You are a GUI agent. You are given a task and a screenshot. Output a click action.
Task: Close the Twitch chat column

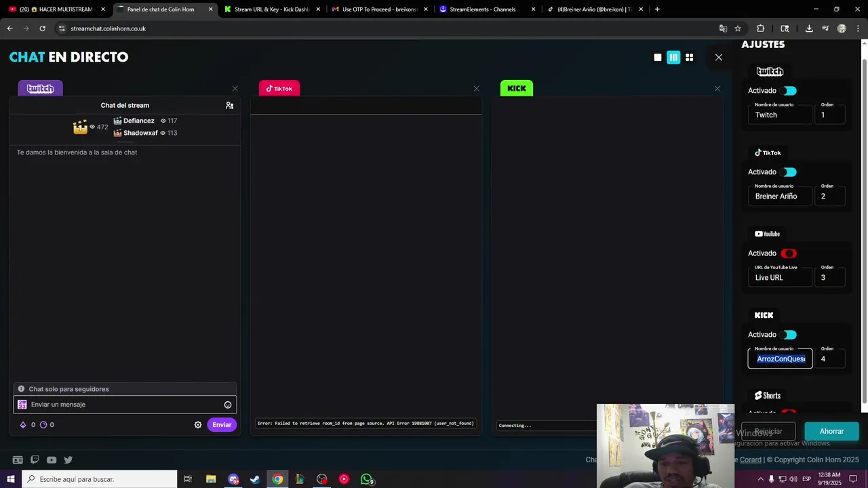(235, 89)
